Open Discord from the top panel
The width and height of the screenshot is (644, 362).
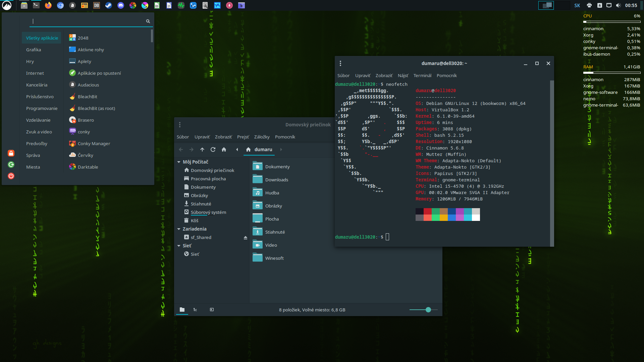121,5
